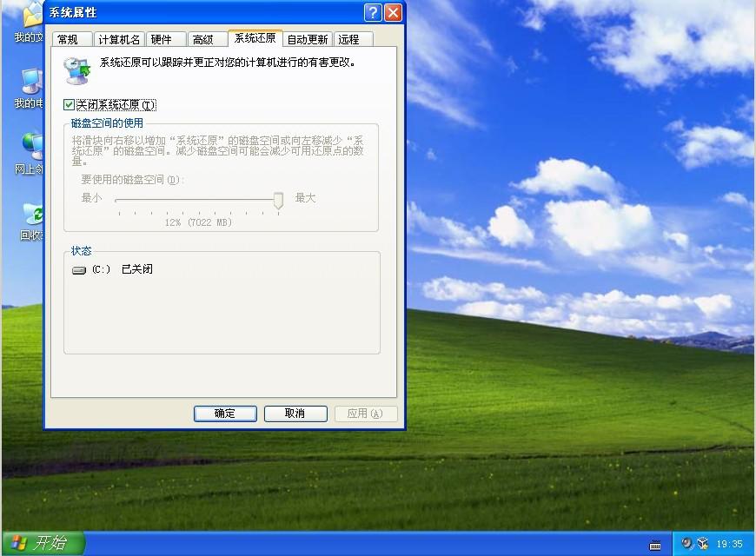
Task: Click the System Restore icon in the dialog header
Action: pyautogui.click(x=76, y=69)
